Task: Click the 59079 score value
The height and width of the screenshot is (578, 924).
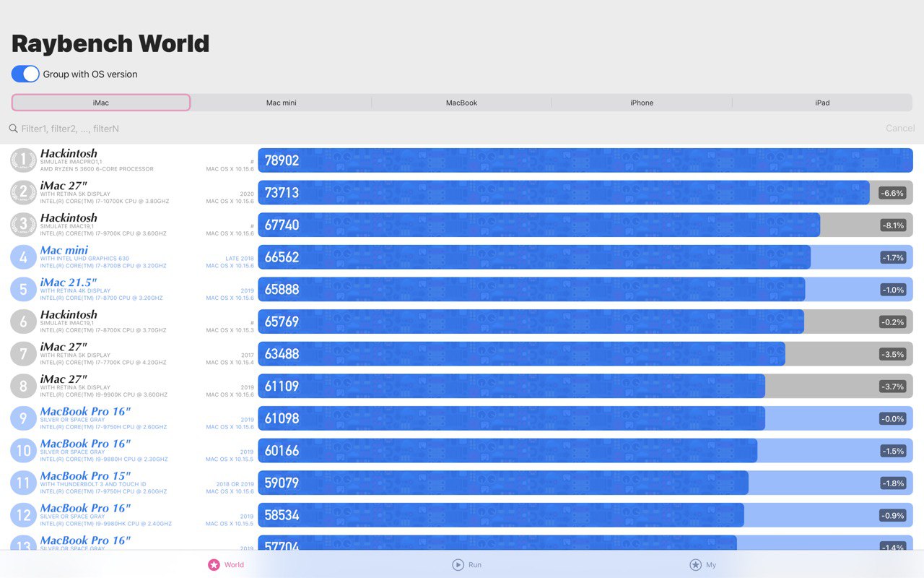Action: (x=282, y=483)
